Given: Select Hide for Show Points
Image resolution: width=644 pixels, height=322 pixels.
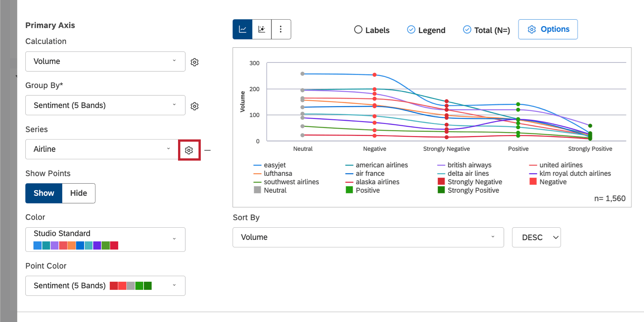Looking at the screenshot, I should [x=78, y=193].
